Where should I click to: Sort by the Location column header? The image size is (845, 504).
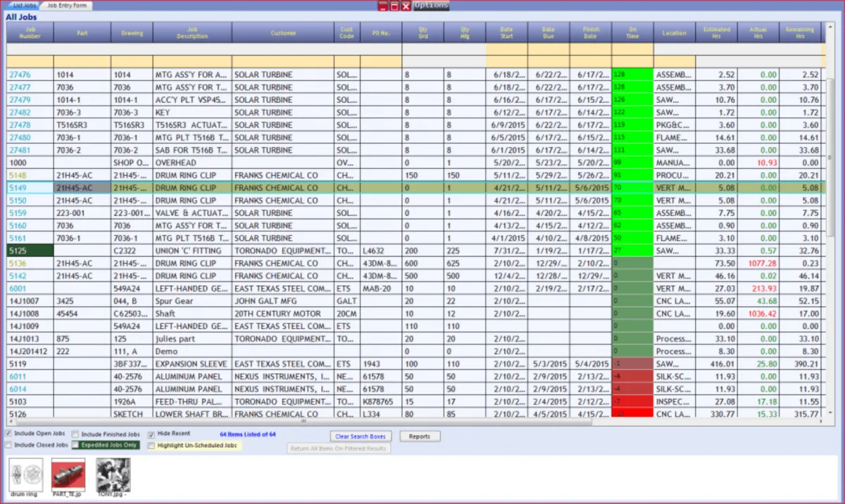675,32
